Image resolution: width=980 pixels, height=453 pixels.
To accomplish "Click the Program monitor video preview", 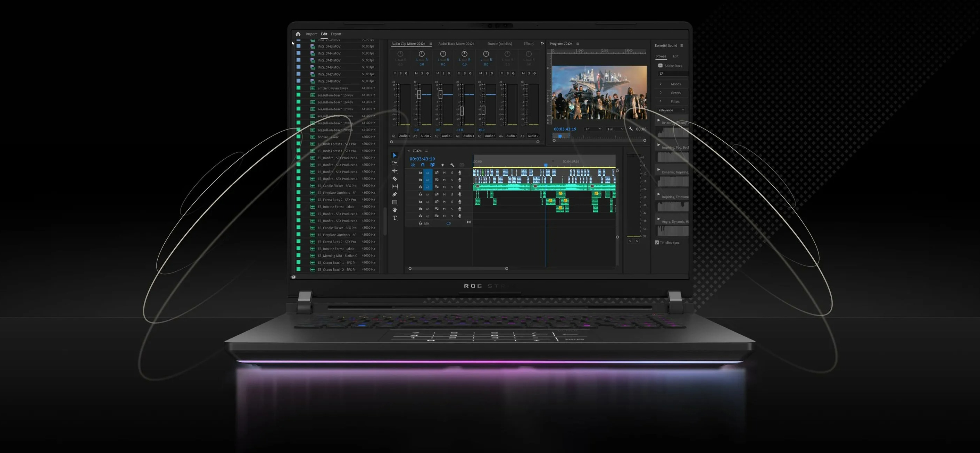I will [x=599, y=92].
